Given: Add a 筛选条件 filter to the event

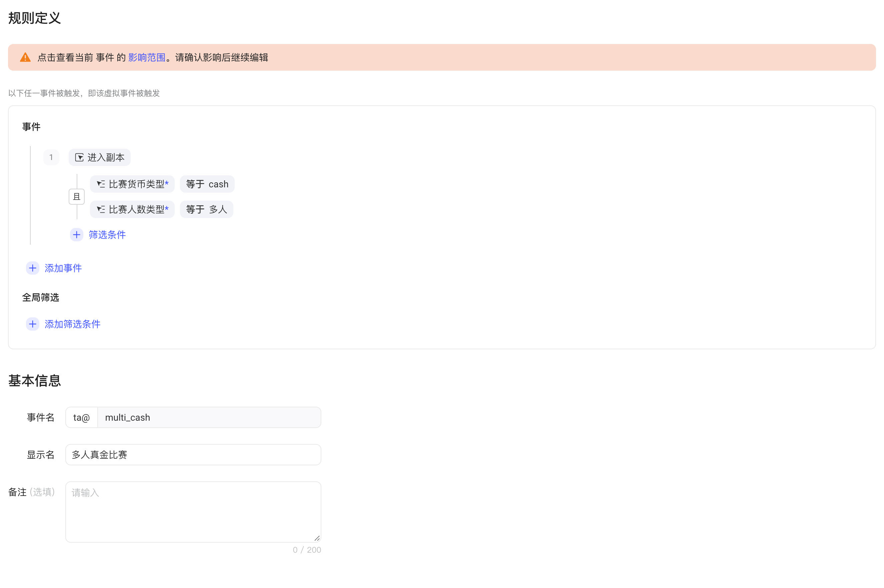Looking at the screenshot, I should pyautogui.click(x=107, y=235).
